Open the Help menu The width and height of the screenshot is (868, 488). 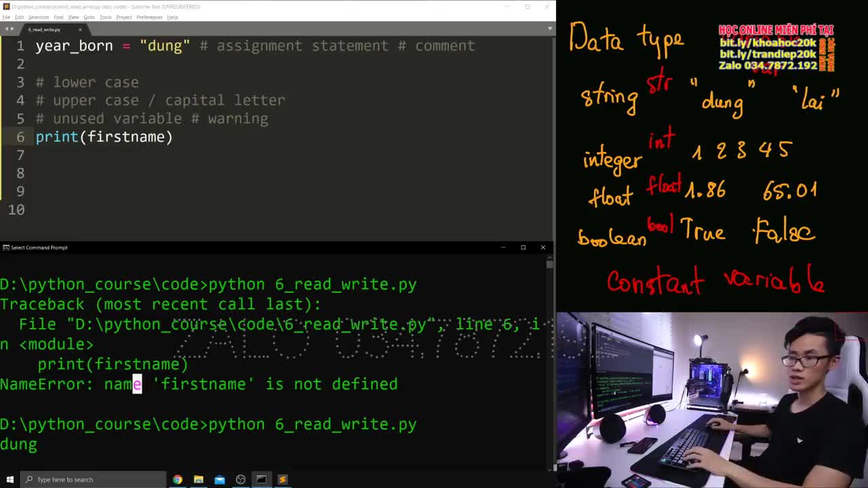coord(172,17)
